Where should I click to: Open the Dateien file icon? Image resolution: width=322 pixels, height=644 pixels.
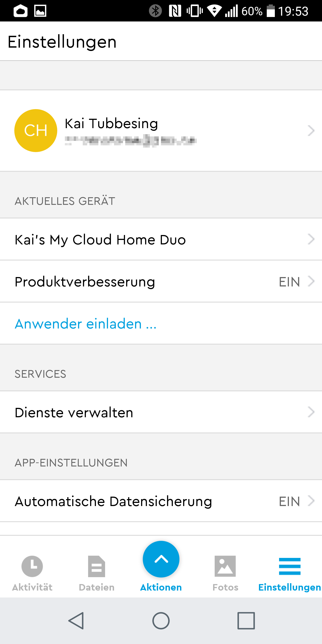click(97, 566)
